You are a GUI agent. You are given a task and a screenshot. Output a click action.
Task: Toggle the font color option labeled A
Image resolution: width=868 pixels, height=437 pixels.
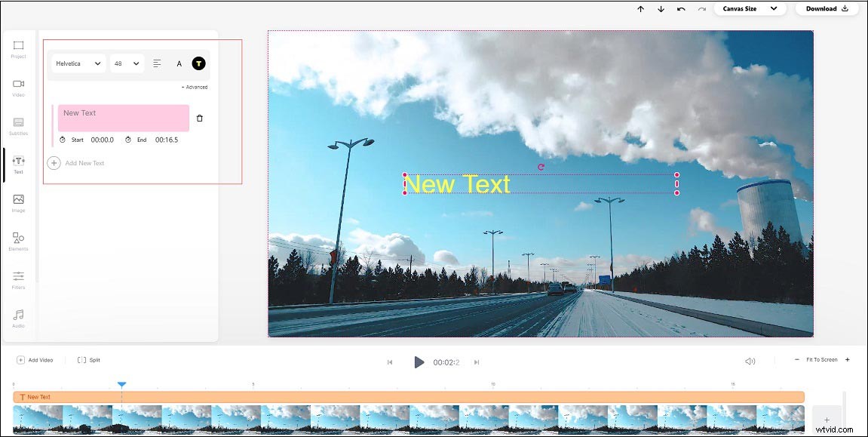click(x=179, y=63)
